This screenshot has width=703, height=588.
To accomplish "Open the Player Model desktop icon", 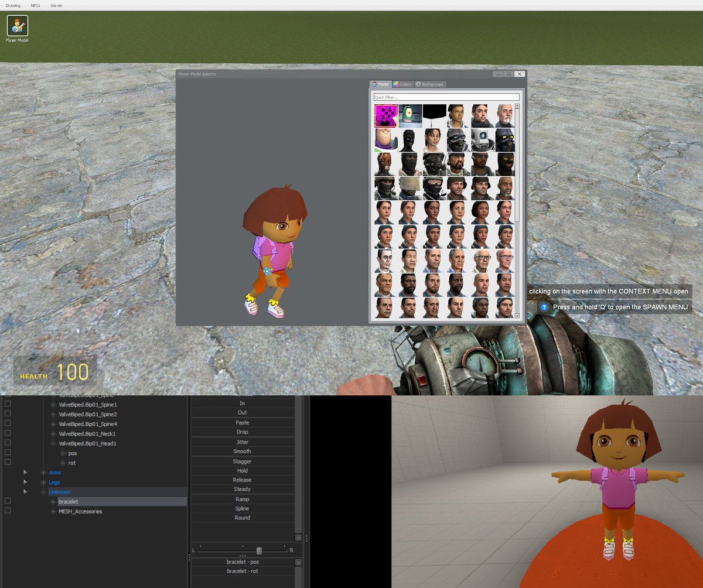I will click(x=17, y=28).
